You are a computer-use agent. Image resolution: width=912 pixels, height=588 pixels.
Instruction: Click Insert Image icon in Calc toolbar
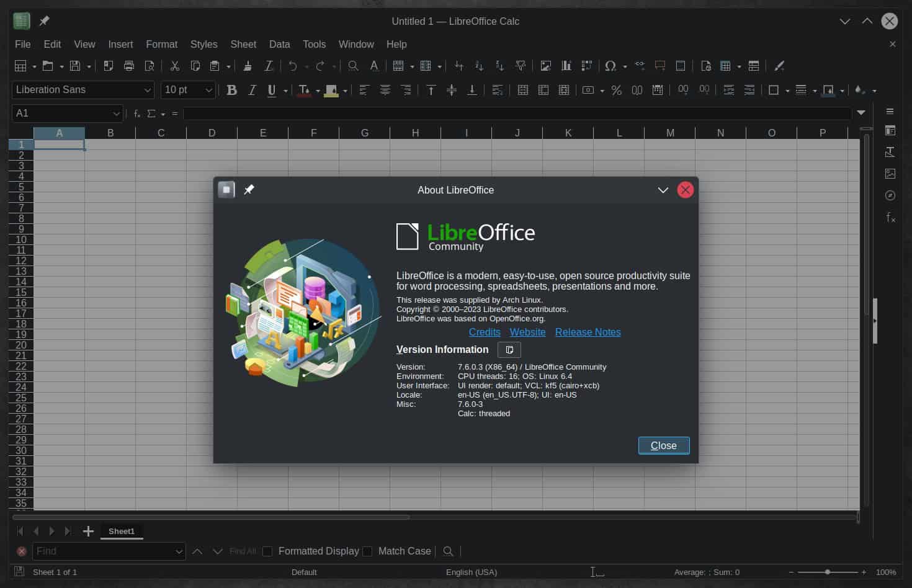pos(545,66)
